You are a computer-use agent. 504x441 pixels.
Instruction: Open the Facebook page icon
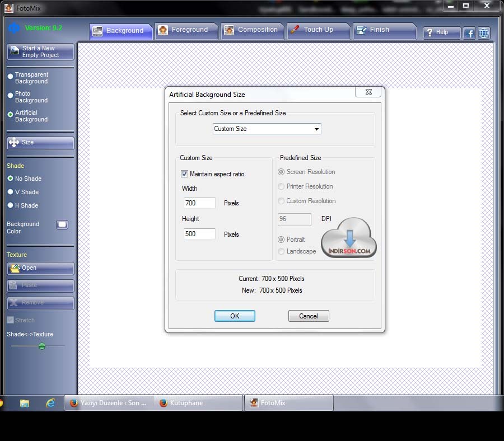(469, 33)
